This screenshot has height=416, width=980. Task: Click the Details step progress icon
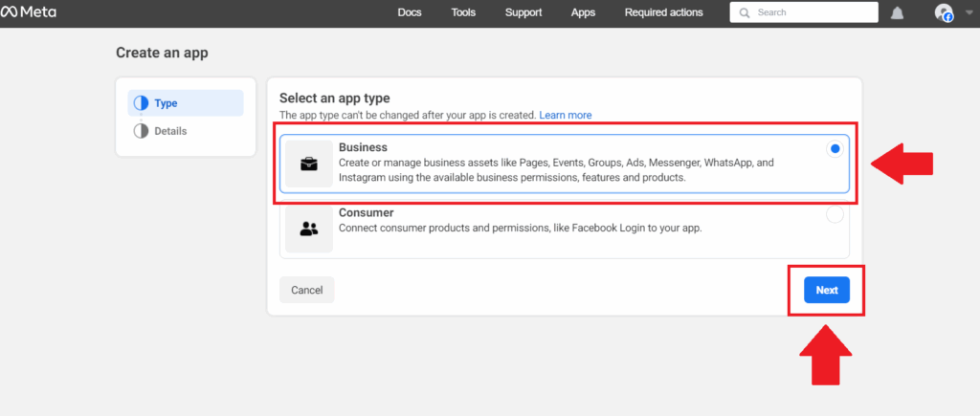pos(142,131)
